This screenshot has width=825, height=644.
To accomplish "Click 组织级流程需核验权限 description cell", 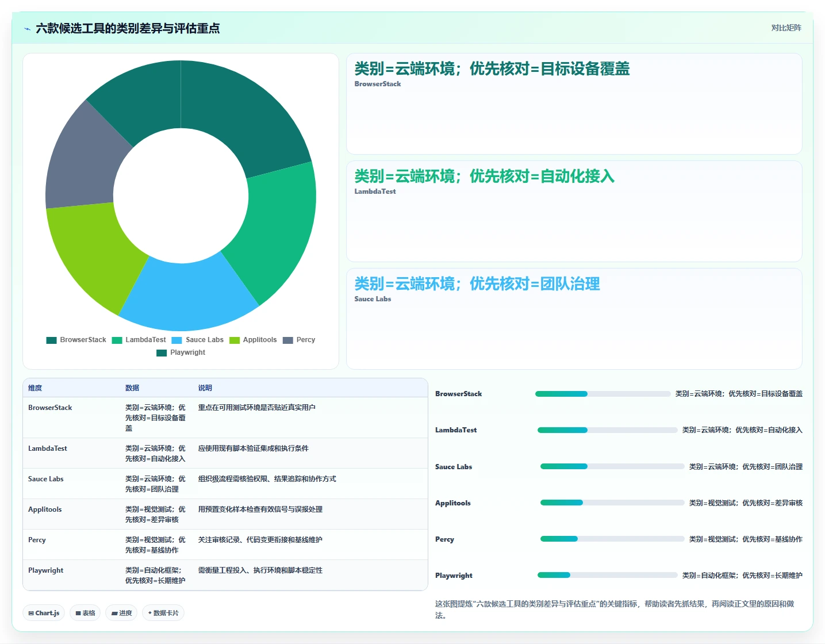I will [x=267, y=479].
